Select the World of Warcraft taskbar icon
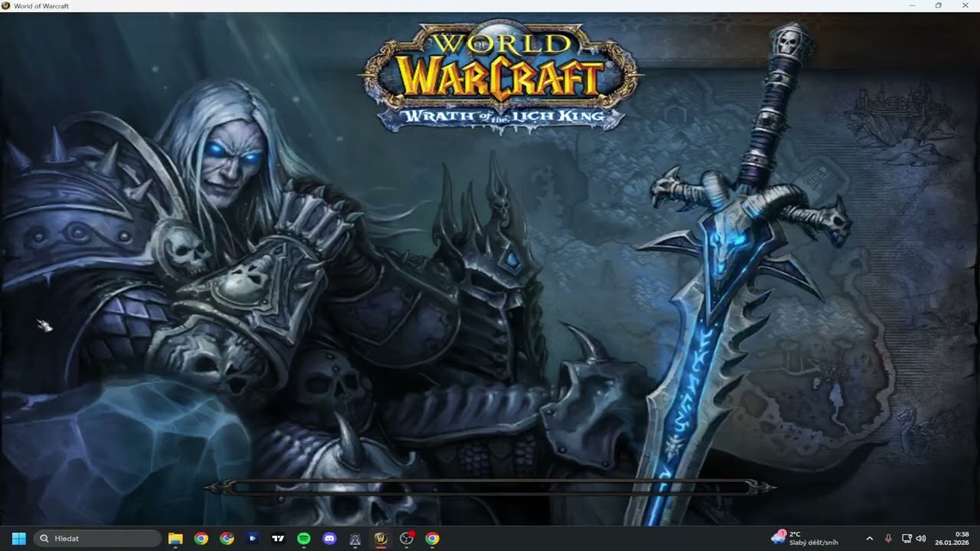This screenshot has height=551, width=980. [381, 538]
